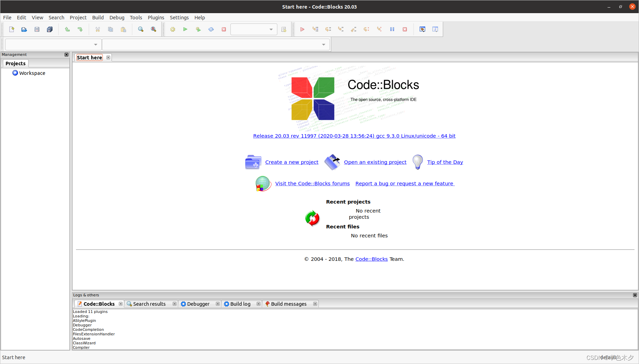639x364 pixels.
Task: Click the Release 20.03 rev 11997 link
Action: (x=354, y=136)
